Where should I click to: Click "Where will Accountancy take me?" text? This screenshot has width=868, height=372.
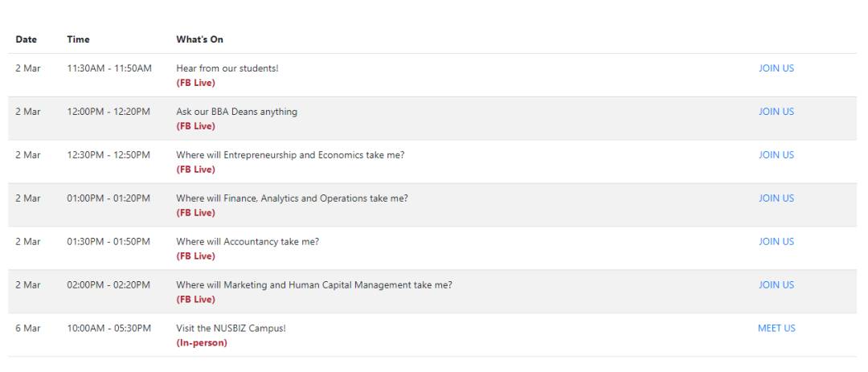[x=248, y=242]
